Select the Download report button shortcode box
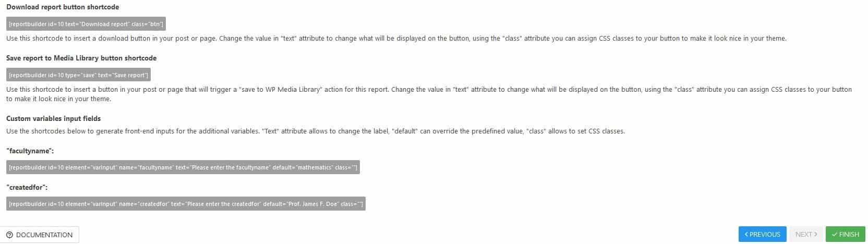This screenshot has height=244, width=868. (86, 24)
